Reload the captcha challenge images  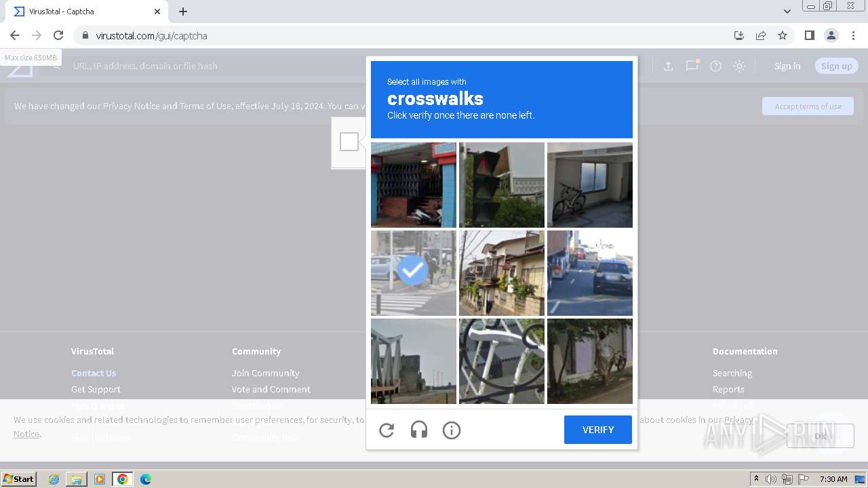[x=387, y=430]
